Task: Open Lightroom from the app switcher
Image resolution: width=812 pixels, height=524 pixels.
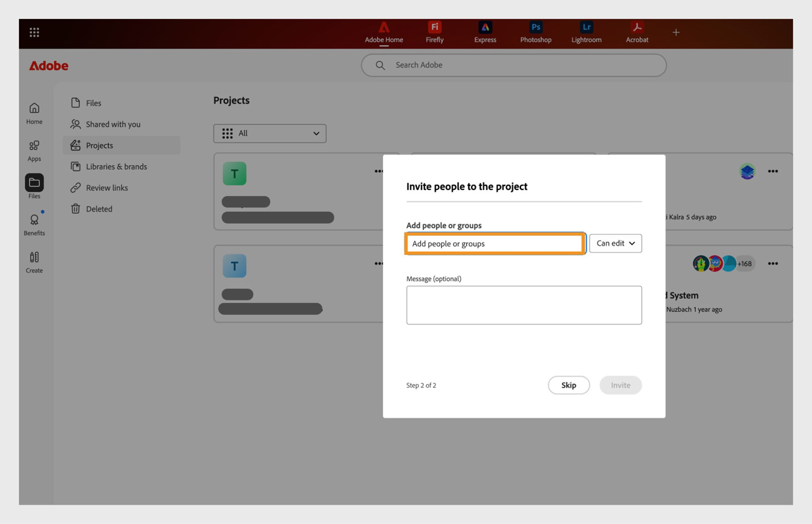Action: (x=586, y=32)
